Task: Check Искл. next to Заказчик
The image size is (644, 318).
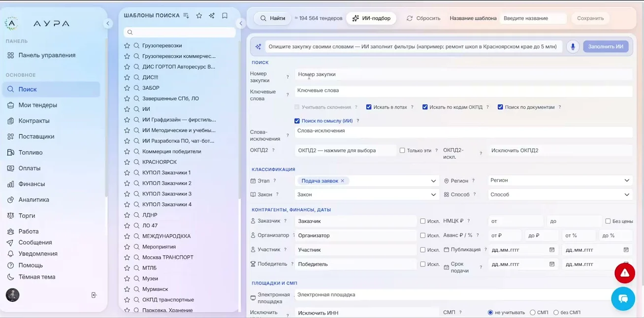Action: (x=423, y=221)
